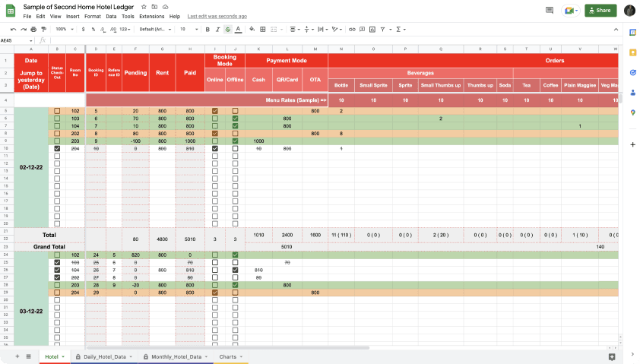This screenshot has height=364, width=640.
Task: View the cloud save status
Action: click(165, 7)
